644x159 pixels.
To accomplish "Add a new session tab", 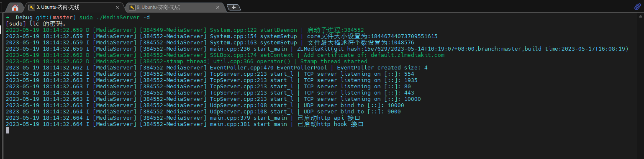I will point(233,7).
